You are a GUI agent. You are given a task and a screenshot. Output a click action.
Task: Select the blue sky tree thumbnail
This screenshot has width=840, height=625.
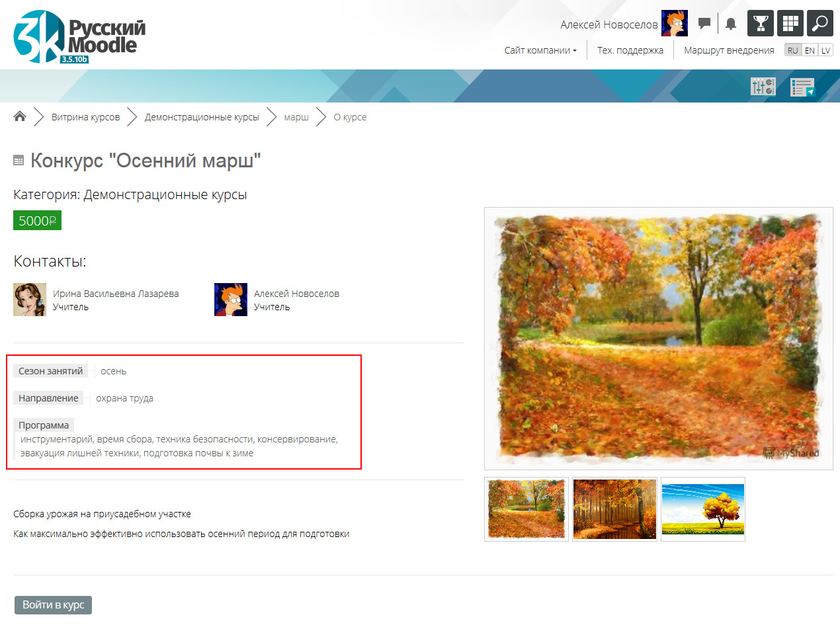click(703, 509)
